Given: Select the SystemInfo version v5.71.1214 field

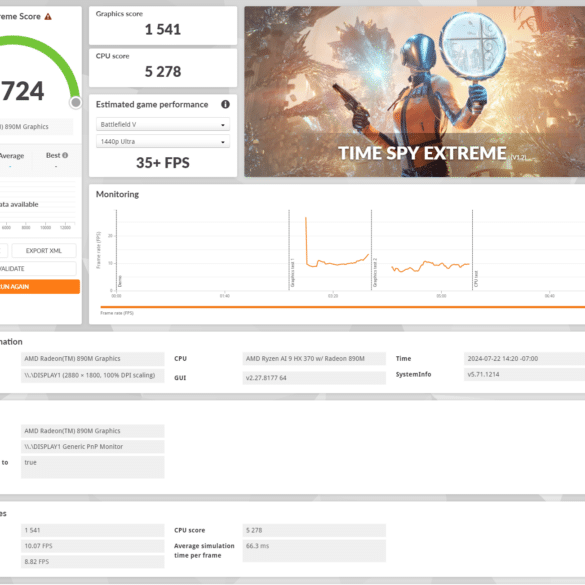Looking at the screenshot, I should [x=525, y=374].
